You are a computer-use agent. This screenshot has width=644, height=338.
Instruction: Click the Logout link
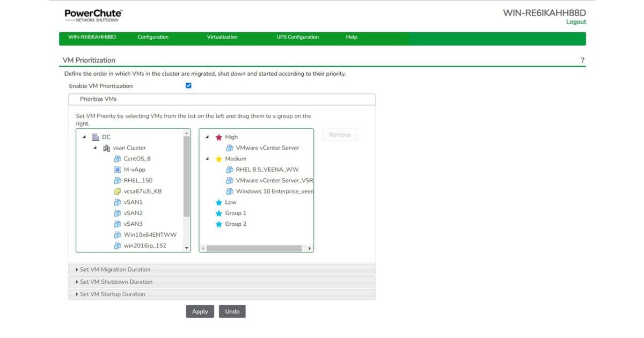coord(576,22)
